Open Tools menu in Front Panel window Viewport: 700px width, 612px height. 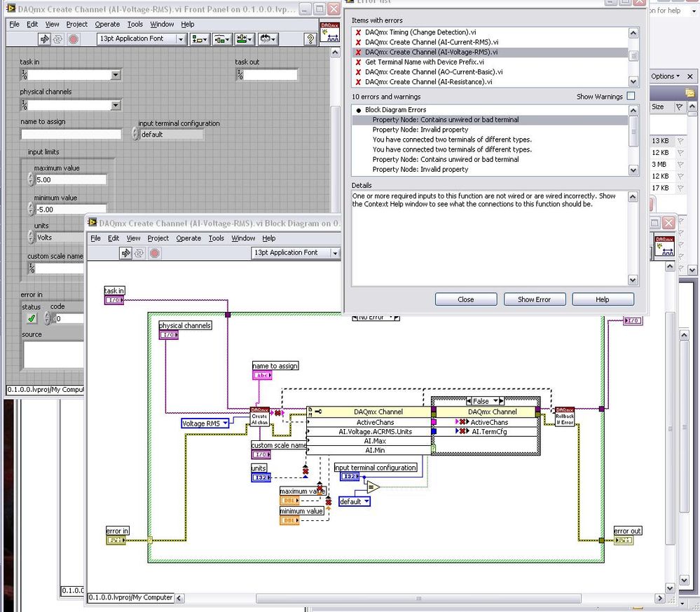tap(135, 24)
